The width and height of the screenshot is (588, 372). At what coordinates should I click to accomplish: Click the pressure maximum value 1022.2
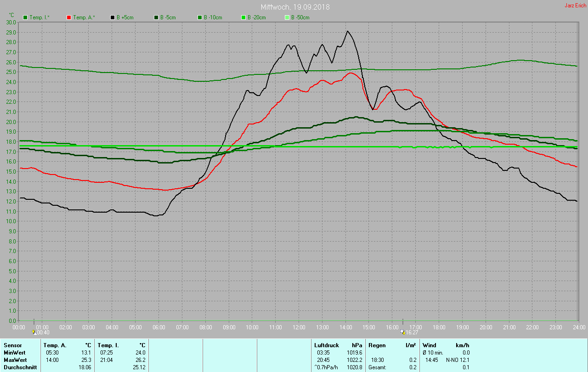pos(354,360)
